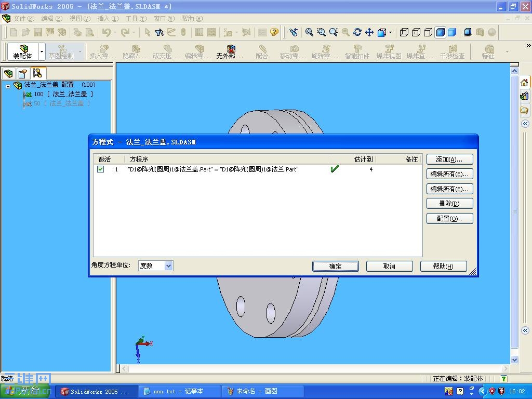Click the SolidWorks Resources home icon

point(525,82)
